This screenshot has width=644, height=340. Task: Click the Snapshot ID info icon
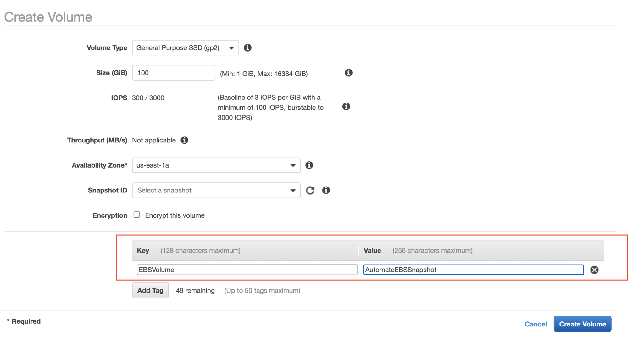click(x=326, y=190)
